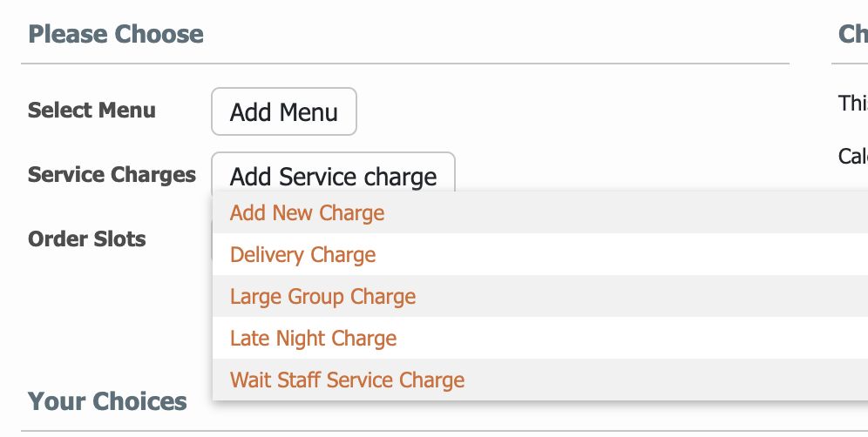Click the Add Menu button

pos(283,111)
